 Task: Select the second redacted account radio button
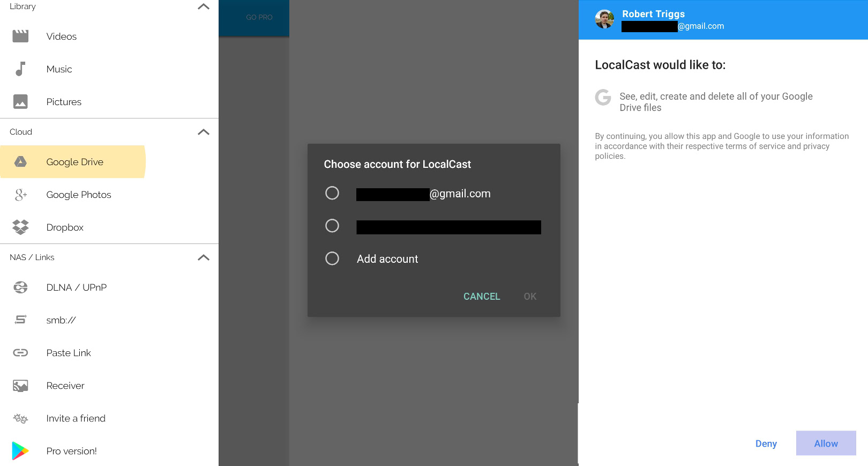pyautogui.click(x=332, y=226)
